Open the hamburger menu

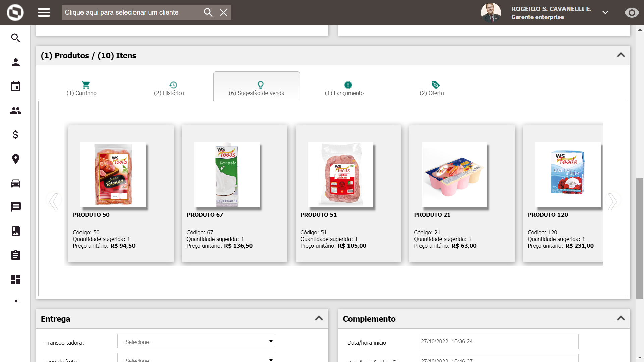pos(44,12)
